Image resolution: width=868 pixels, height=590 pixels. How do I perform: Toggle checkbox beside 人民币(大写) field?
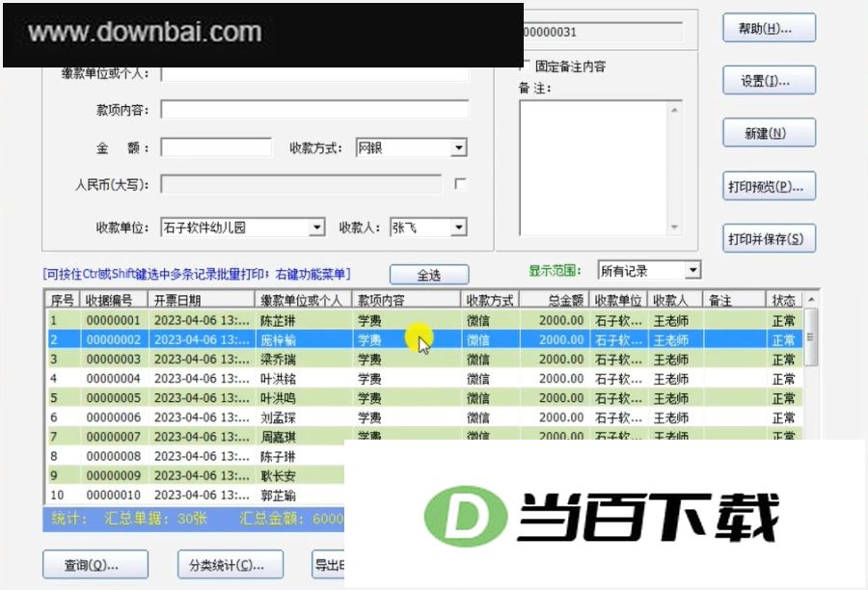(459, 183)
